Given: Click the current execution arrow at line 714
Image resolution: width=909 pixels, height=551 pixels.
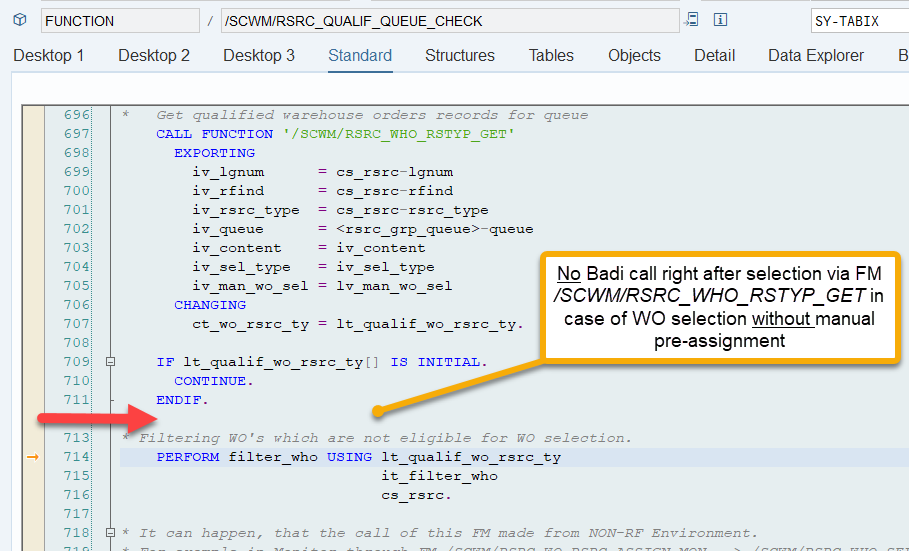Looking at the screenshot, I should [33, 457].
